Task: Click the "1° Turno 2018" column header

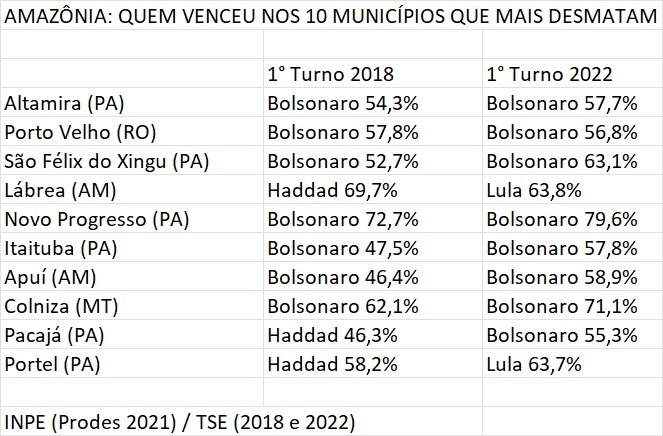Action: click(x=330, y=74)
